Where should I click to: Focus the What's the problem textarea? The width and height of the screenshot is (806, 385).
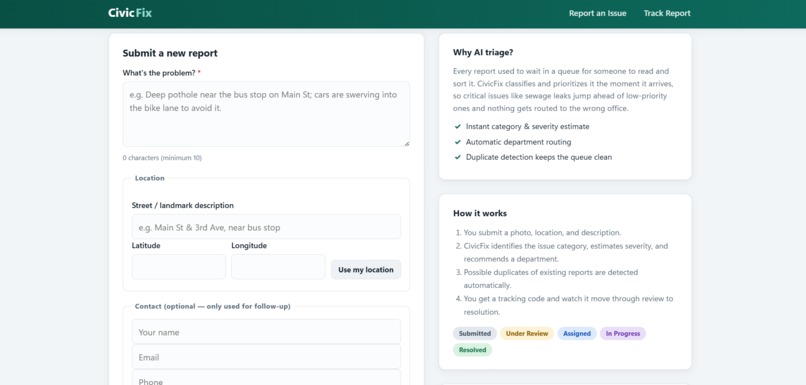pyautogui.click(x=266, y=114)
